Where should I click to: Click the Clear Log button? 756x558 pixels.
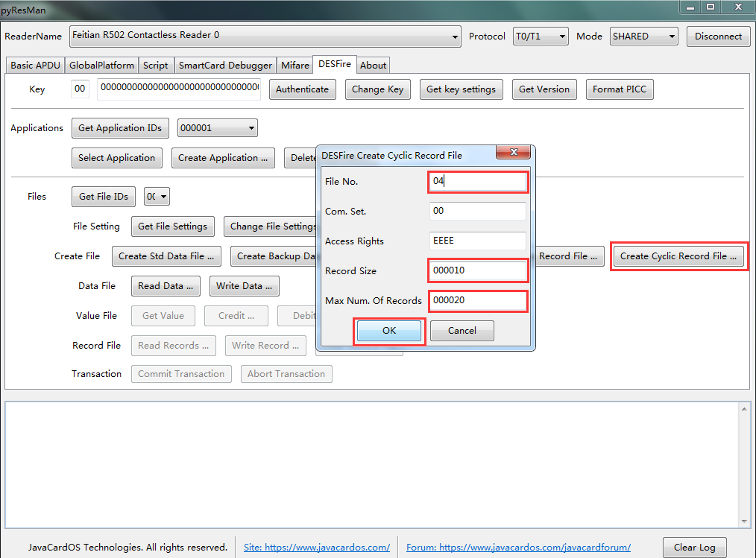pos(694,548)
